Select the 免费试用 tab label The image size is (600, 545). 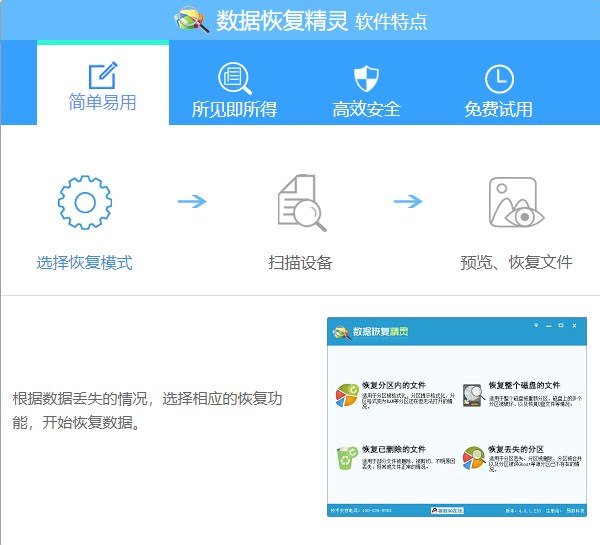pos(498,109)
